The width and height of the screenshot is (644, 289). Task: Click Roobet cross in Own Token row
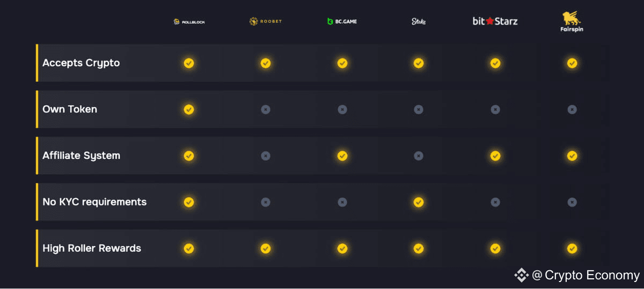tap(266, 109)
